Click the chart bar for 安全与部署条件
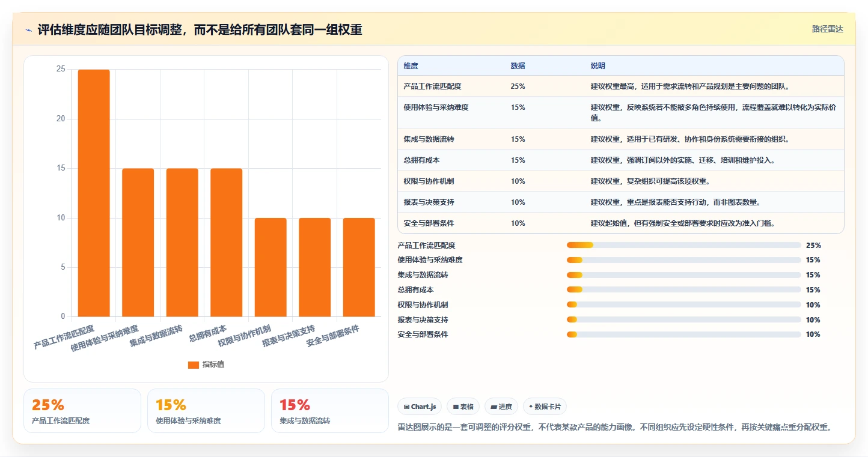The width and height of the screenshot is (868, 457). [359, 267]
